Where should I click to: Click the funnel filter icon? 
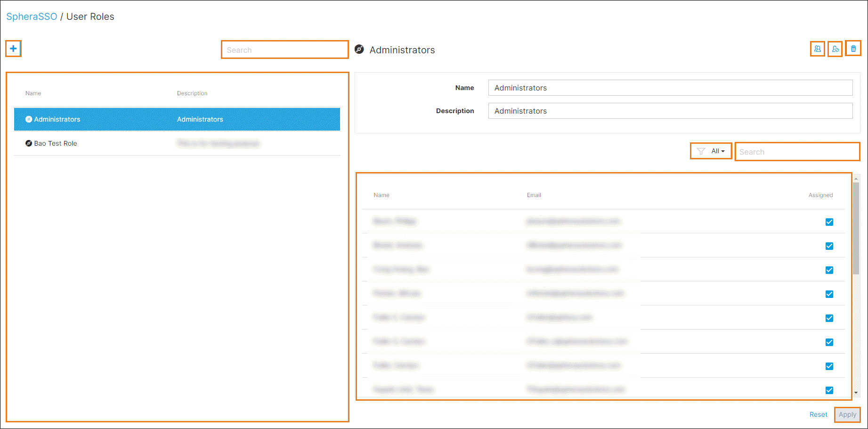[701, 151]
